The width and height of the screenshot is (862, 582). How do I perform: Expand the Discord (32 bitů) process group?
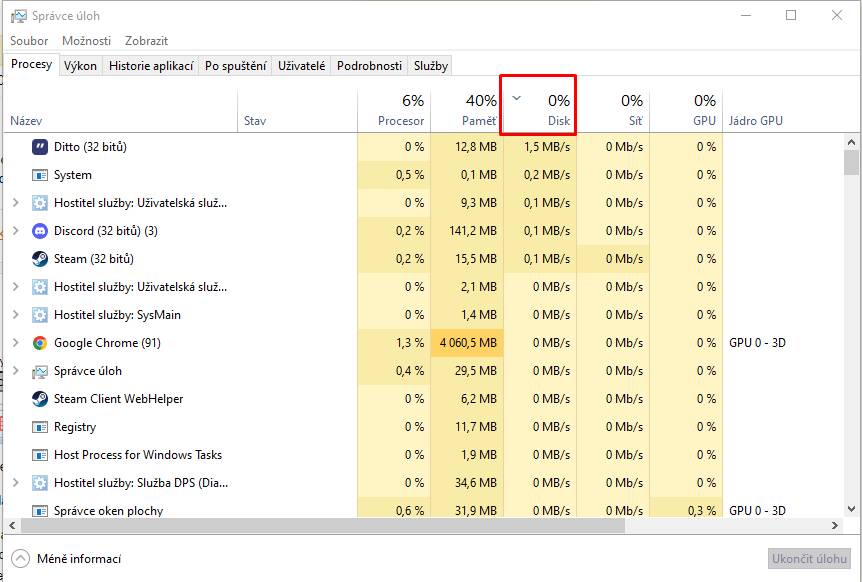16,231
